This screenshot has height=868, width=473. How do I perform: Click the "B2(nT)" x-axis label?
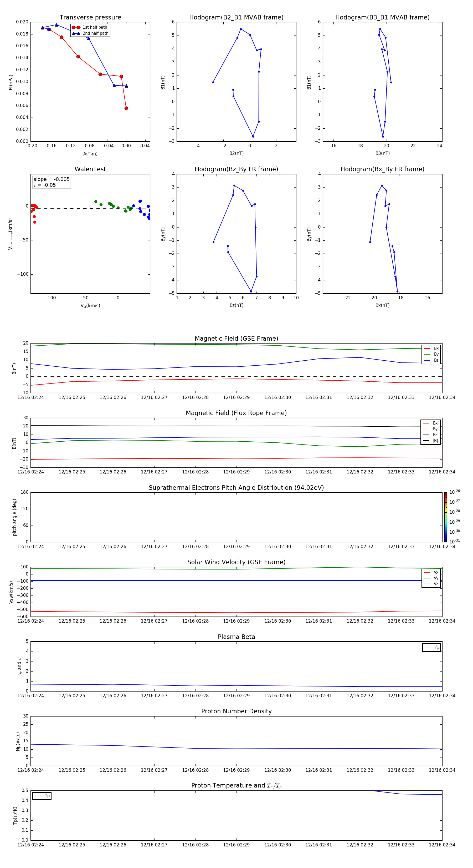(x=236, y=153)
